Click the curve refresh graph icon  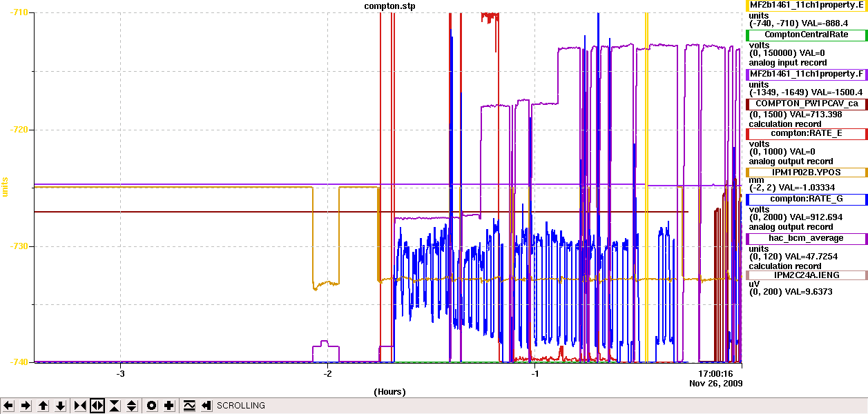tap(189, 406)
